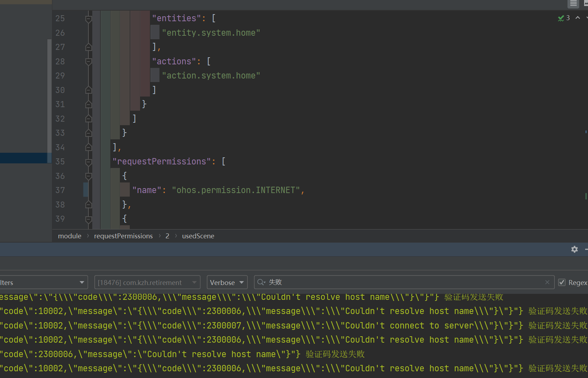Click the "entity.system.home" string
588x378 pixels.
(211, 33)
